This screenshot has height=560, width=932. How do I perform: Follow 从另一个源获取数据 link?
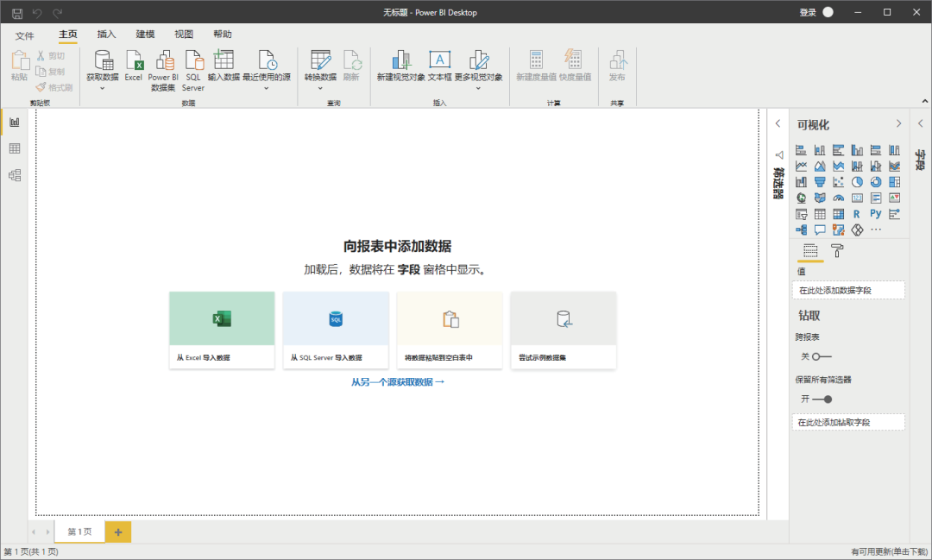click(398, 382)
